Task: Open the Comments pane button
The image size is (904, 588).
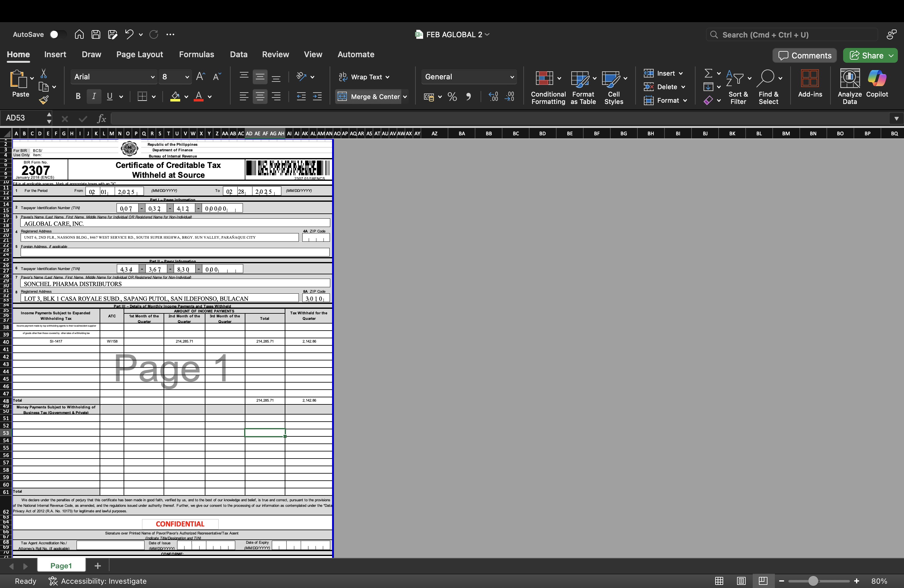Action: point(804,55)
